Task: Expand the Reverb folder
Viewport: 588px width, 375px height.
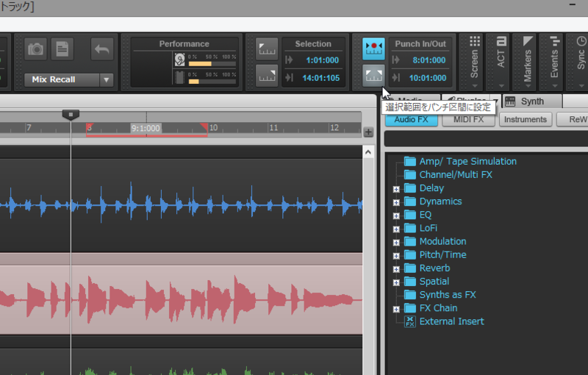Action: 396,269
